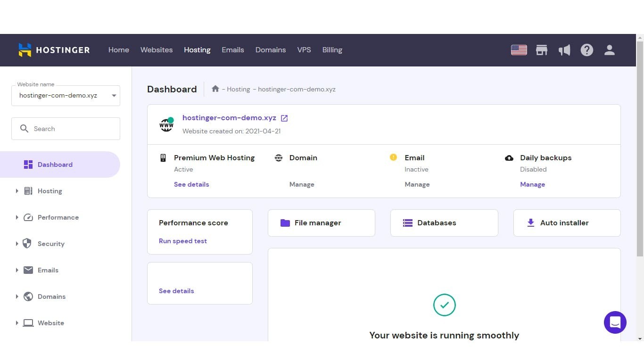The image size is (644, 362).
Task: Click 'Website created on: 2021-04-21' text
Action: coord(231,131)
